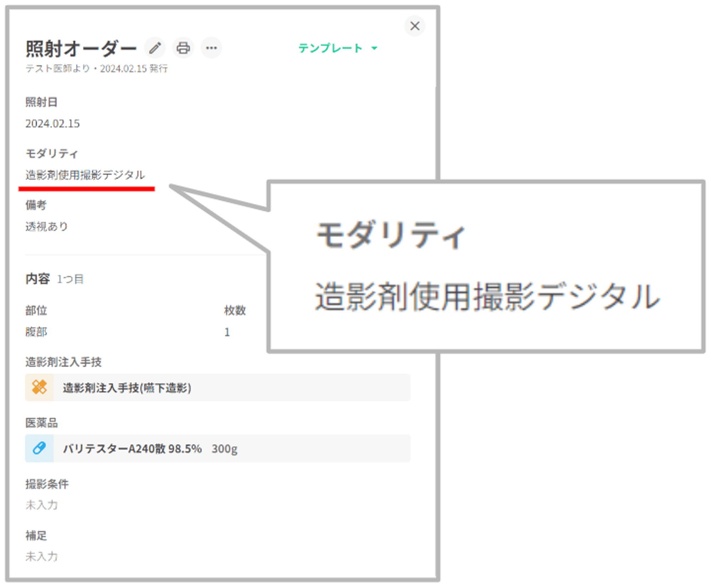Click the 照射オーダー title heading
Image resolution: width=712 pixels, height=588 pixels.
coord(81,49)
